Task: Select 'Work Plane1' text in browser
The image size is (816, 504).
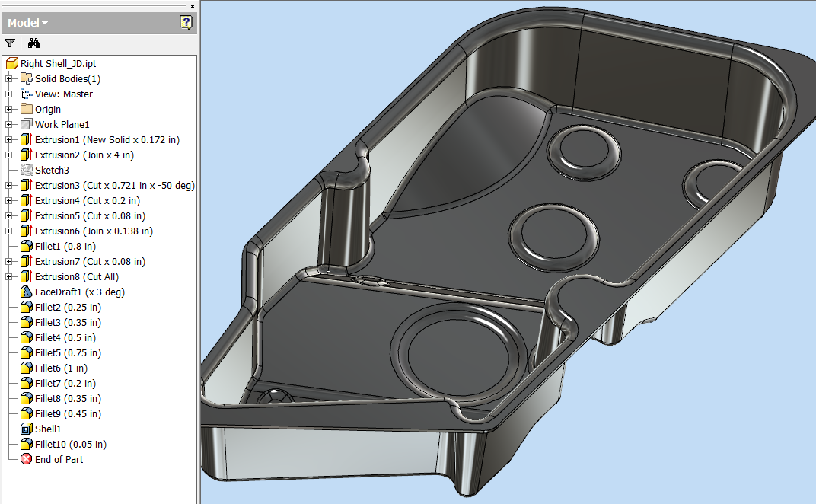Action: (62, 124)
